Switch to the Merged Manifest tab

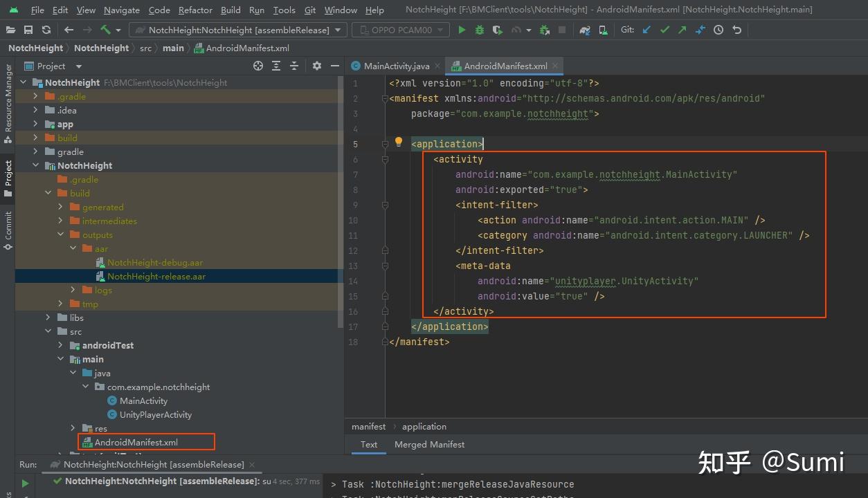429,444
